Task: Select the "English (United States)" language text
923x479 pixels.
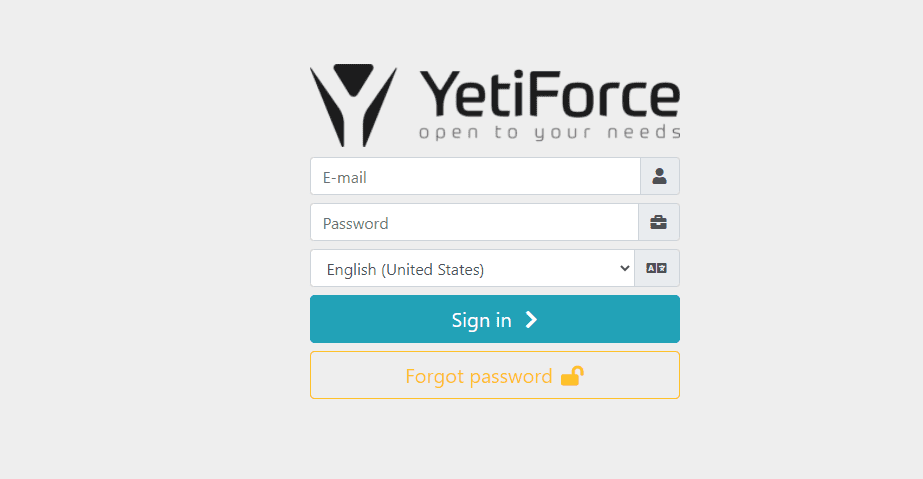Action: coord(405,269)
